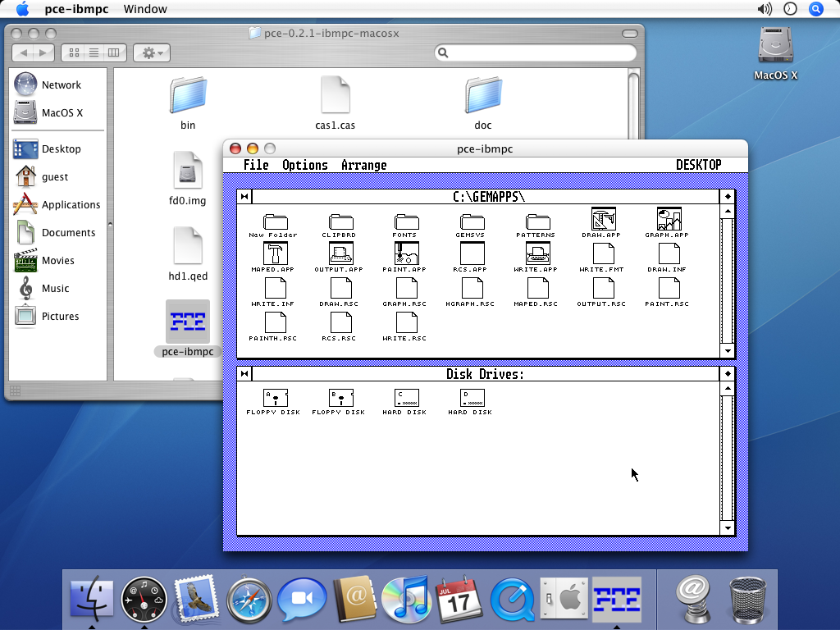The image size is (840, 630).
Task: Open the GEM Options menu
Action: point(305,165)
